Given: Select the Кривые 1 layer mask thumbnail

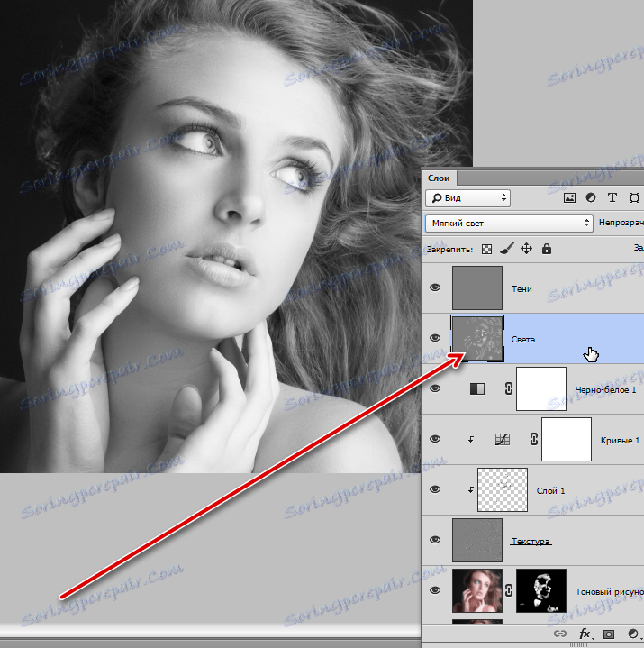Looking at the screenshot, I should 566,439.
